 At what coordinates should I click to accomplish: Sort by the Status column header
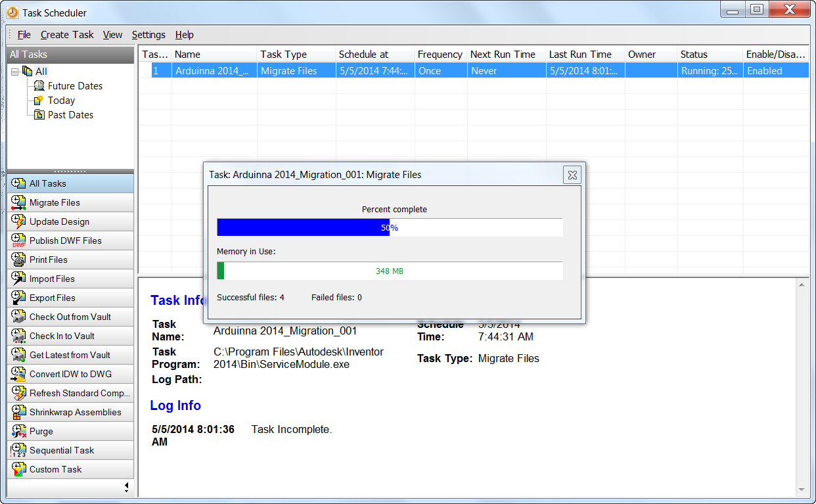(710, 55)
